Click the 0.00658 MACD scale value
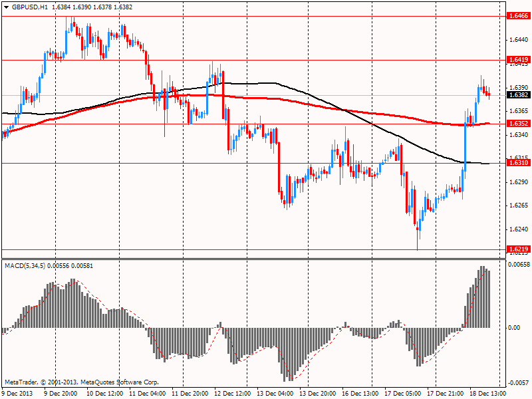This screenshot has width=532, height=399. click(519, 265)
